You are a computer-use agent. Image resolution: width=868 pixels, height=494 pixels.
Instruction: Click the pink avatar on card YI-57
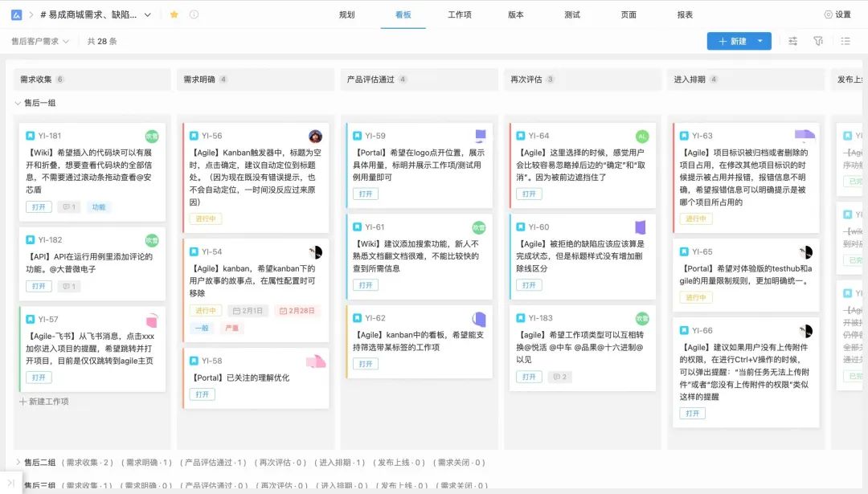[x=152, y=320]
